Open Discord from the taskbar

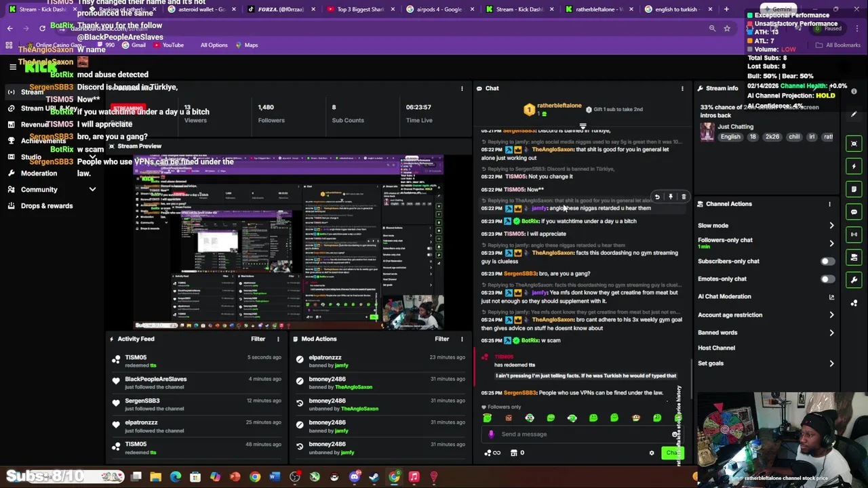pos(354,477)
